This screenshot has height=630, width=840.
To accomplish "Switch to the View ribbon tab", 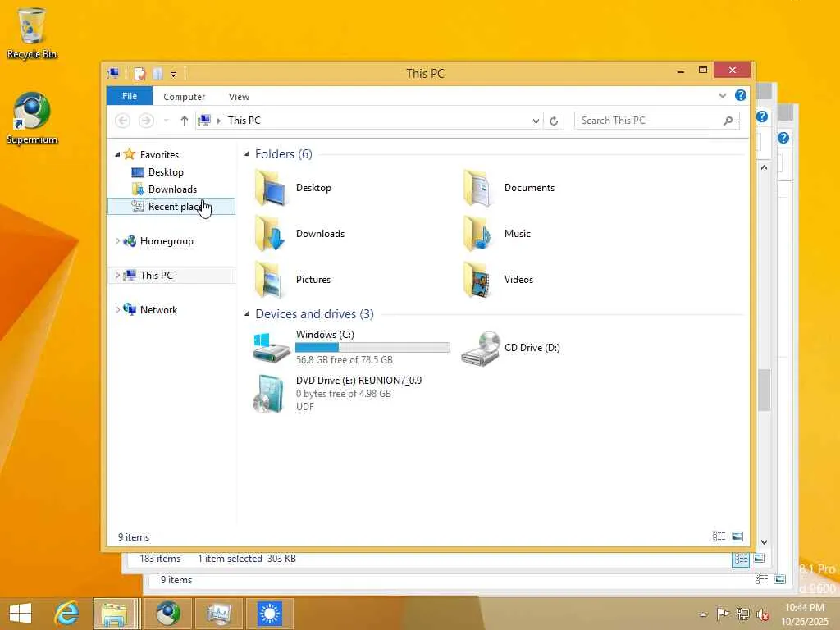I will 239,97.
